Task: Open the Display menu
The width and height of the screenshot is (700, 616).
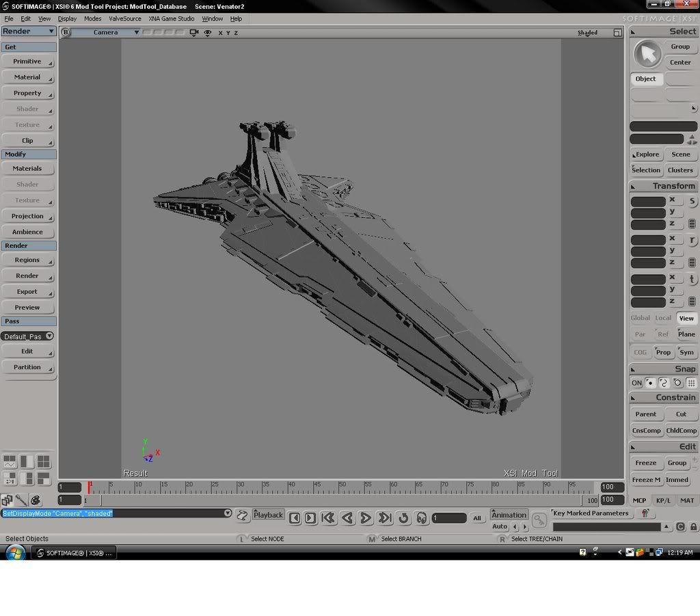Action: coord(68,18)
